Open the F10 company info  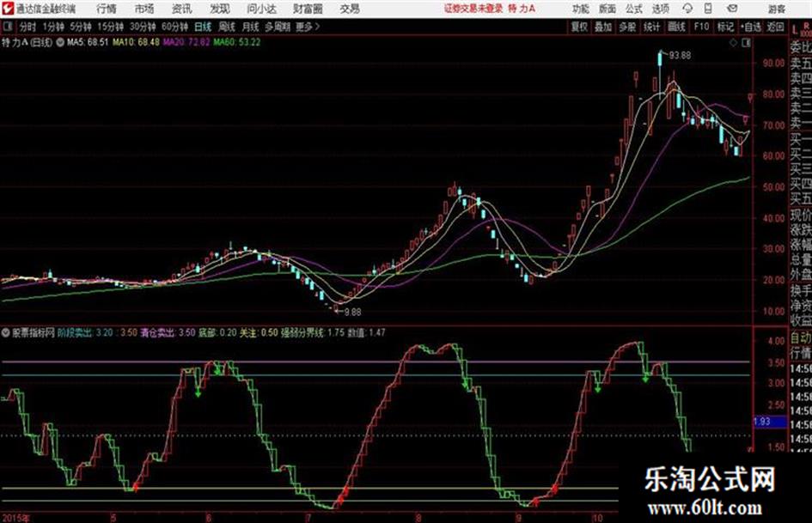pos(701,27)
